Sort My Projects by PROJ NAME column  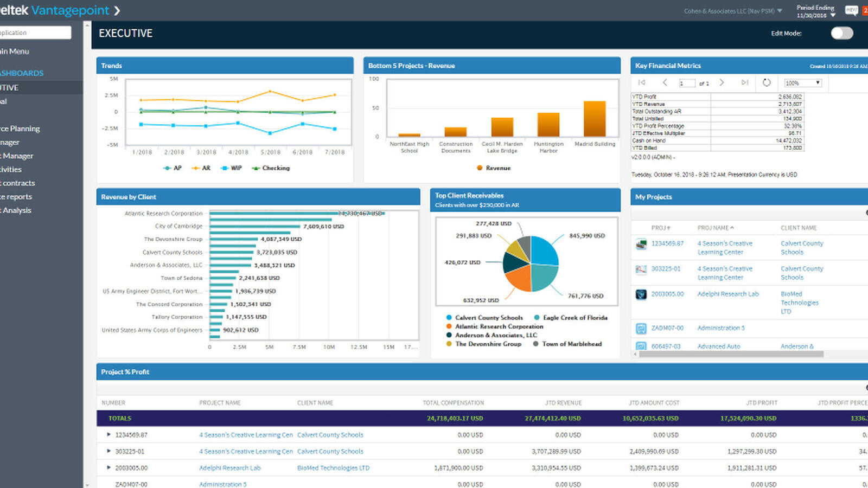point(716,228)
